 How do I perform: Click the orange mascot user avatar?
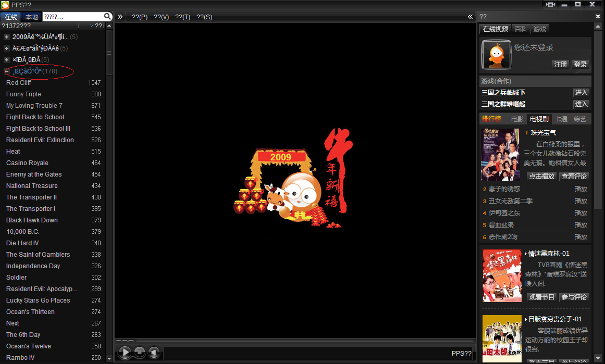click(496, 54)
